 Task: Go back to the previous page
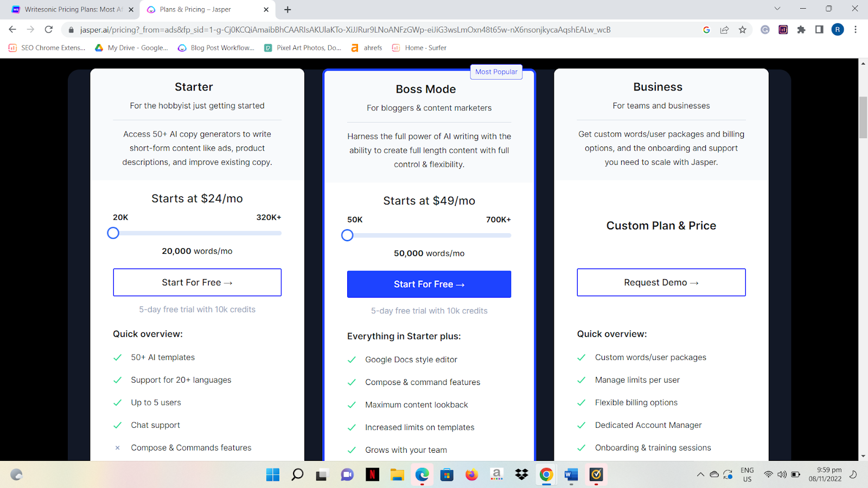[x=12, y=30]
